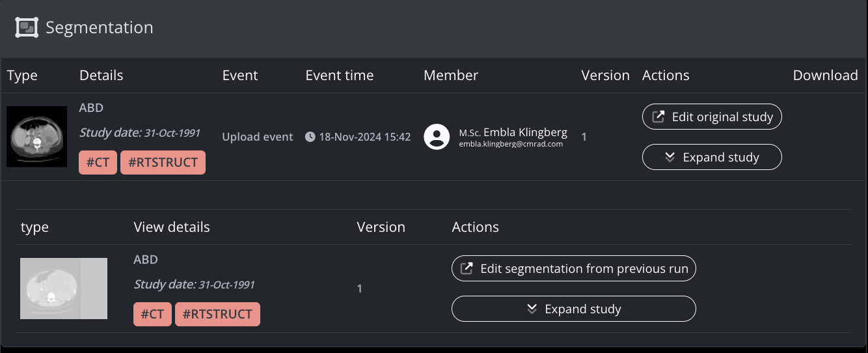Viewport: 868px width, 353px height.
Task: Click the #CT tag in the lower segmentation row
Action: click(x=152, y=314)
